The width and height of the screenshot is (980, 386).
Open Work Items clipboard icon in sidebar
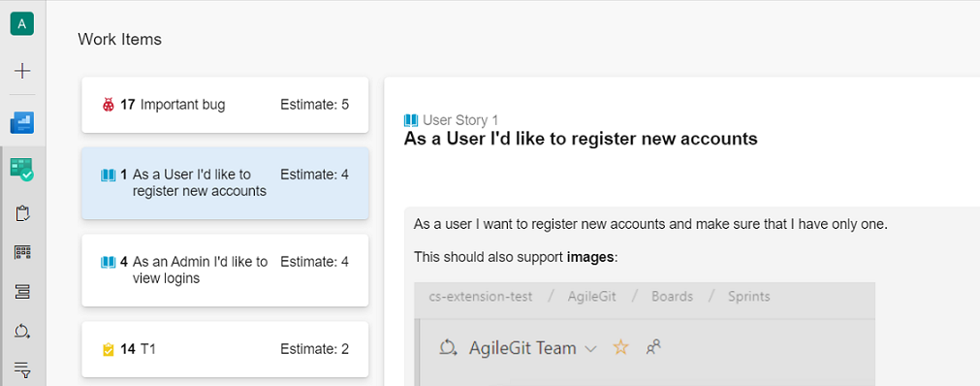coord(22,213)
